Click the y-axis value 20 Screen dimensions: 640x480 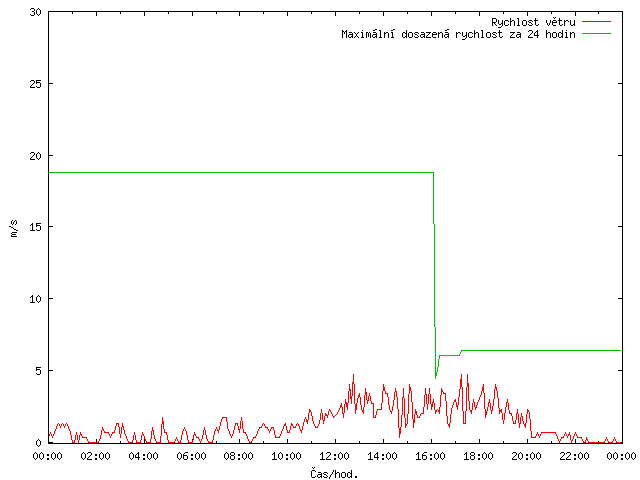click(x=36, y=156)
